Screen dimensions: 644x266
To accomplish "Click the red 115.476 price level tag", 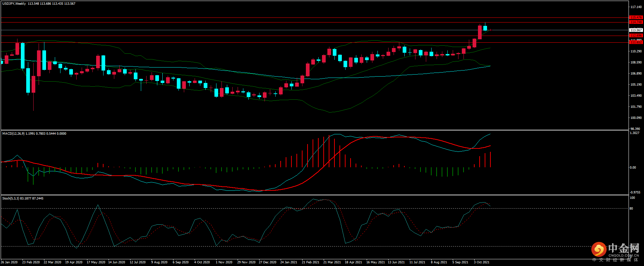I will pyautogui.click(x=636, y=17).
